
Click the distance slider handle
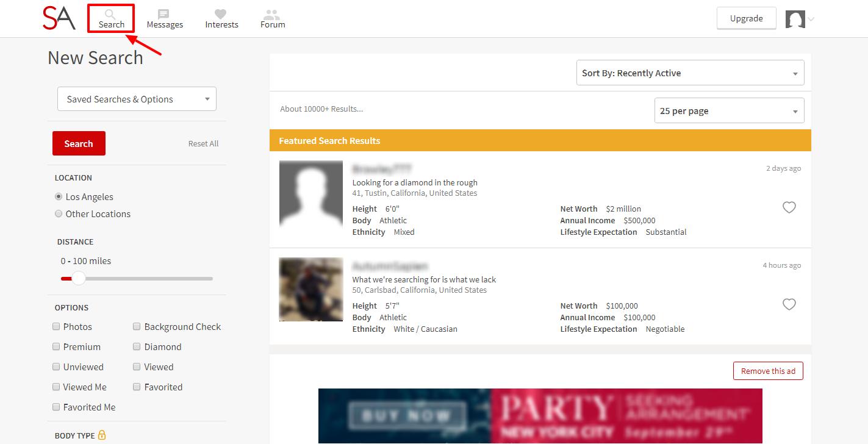click(78, 278)
